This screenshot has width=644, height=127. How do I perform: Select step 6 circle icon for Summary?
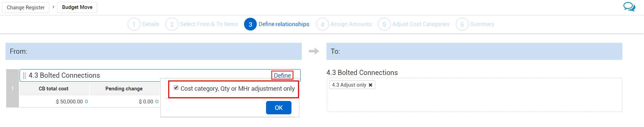click(x=462, y=24)
